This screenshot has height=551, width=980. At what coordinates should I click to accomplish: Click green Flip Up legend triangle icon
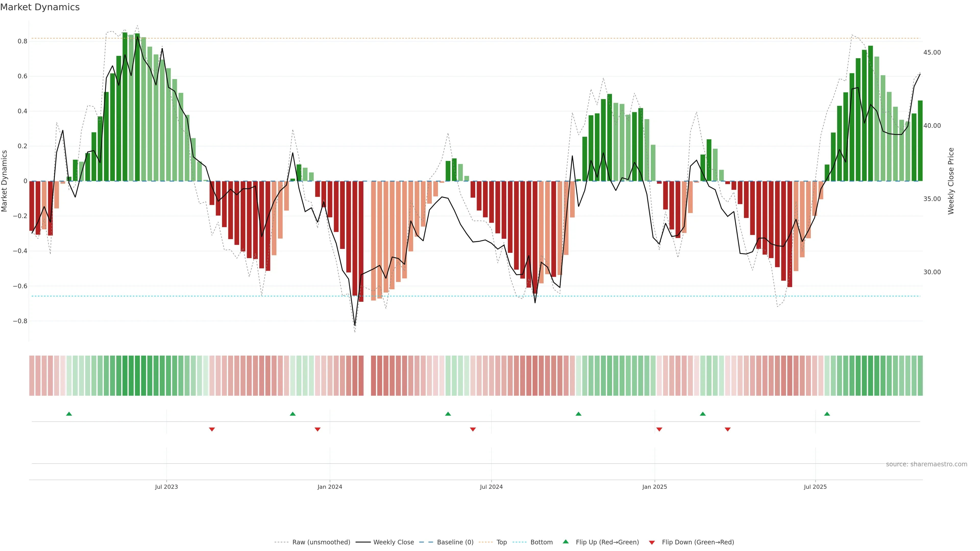(x=566, y=542)
